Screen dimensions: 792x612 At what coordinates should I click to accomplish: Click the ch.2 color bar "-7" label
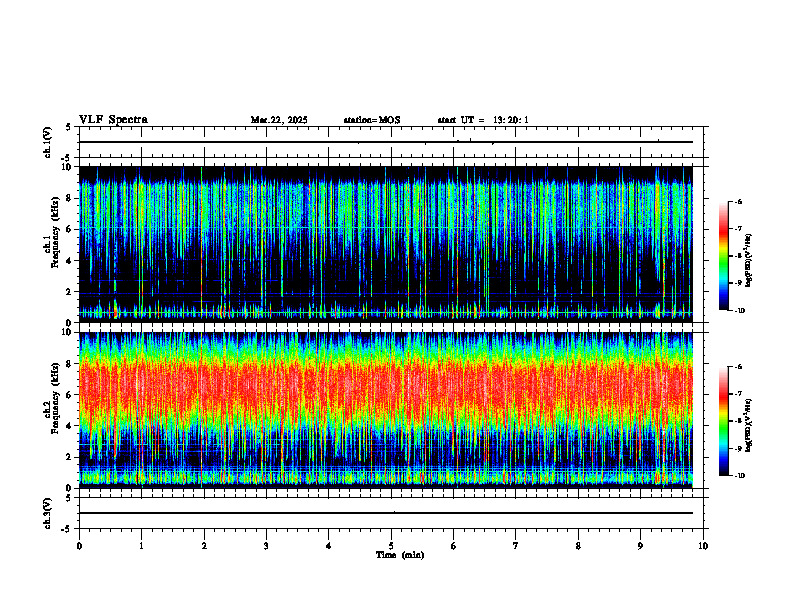click(738, 394)
